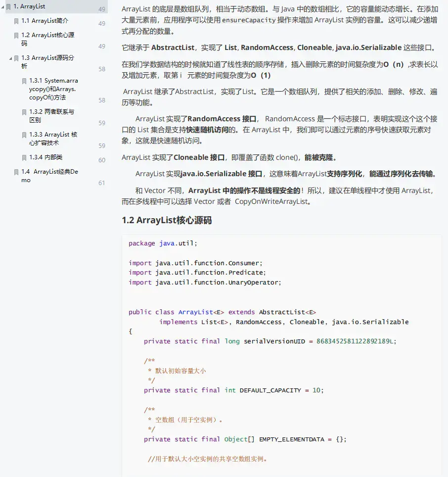This screenshot has width=448, height=477.
Task: Click the 'serialVersionUID' value 8683452581122892189L
Action: tap(355, 341)
